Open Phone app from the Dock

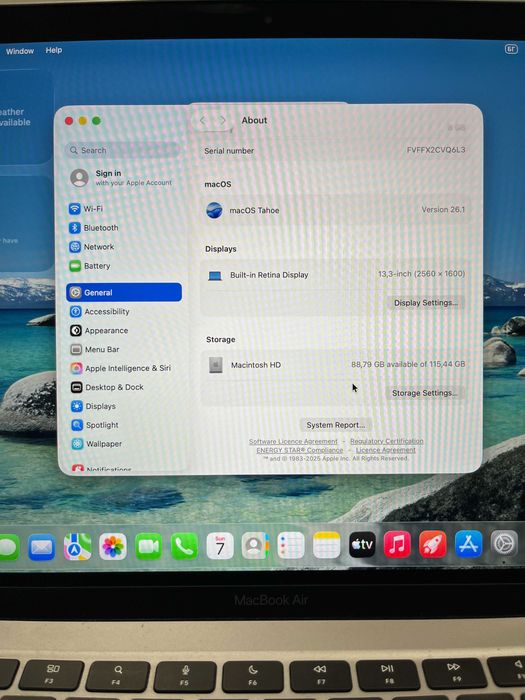point(184,546)
